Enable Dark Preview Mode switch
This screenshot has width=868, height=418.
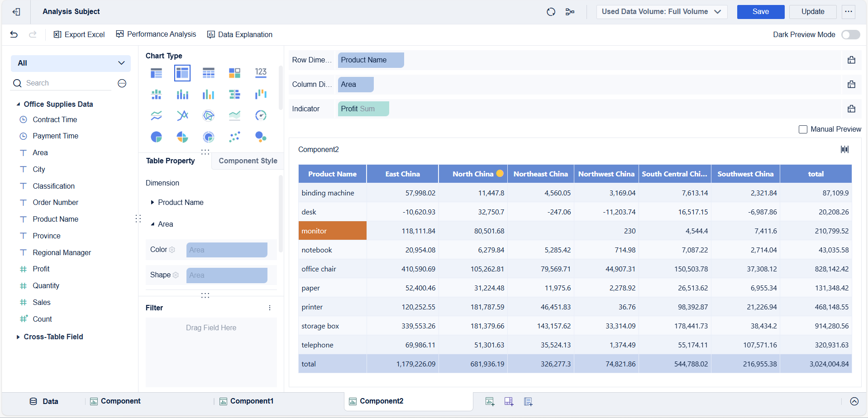pyautogui.click(x=850, y=35)
